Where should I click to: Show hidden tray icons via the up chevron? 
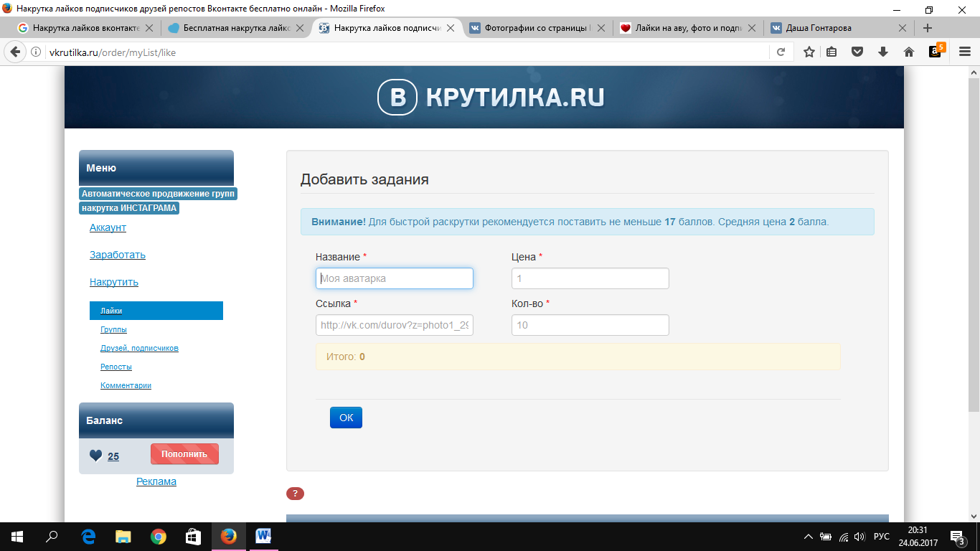809,537
